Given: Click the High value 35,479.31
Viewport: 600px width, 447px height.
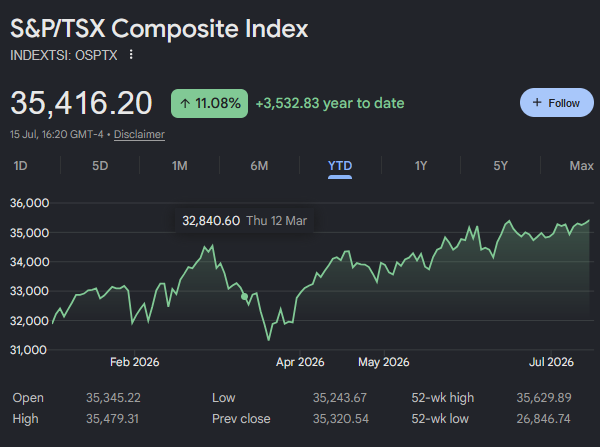Looking at the screenshot, I should (x=112, y=419).
